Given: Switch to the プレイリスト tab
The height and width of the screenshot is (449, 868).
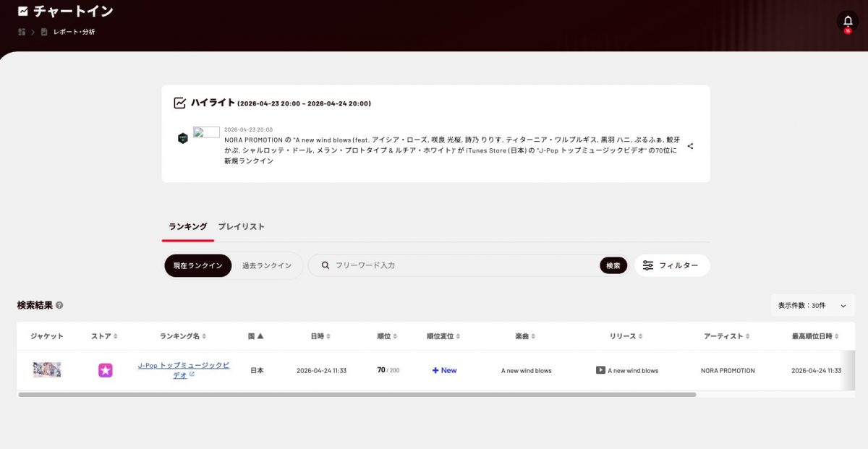Looking at the screenshot, I should (x=241, y=226).
